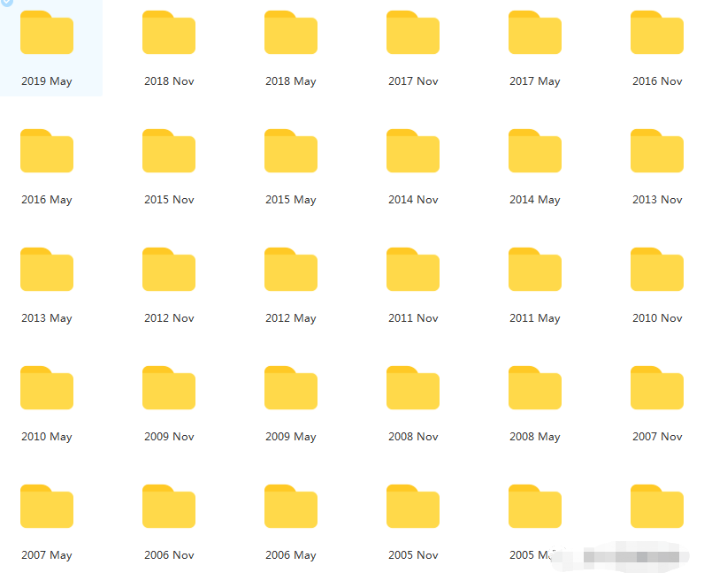The width and height of the screenshot is (704, 588).
Task: Select the 2016 Nov folder icon
Action: click(657, 33)
